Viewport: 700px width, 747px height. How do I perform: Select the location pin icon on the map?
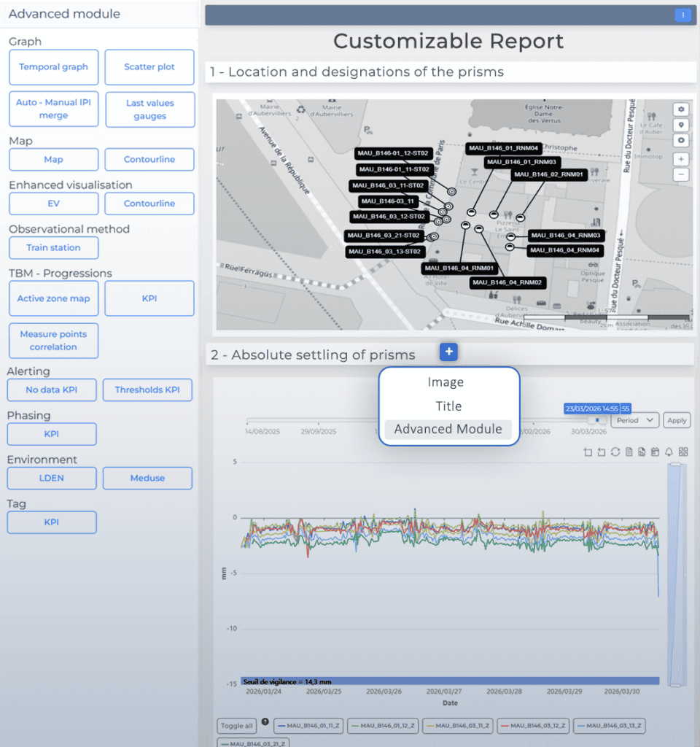[x=680, y=125]
